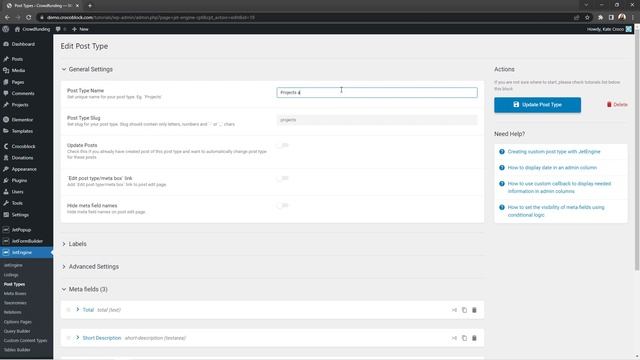
Task: Click the browser back arrow
Action: pos(7,17)
